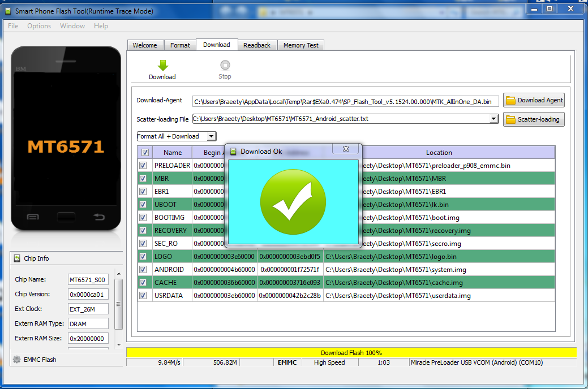Click the Download-Agent path field
This screenshot has height=389, width=588.
pyautogui.click(x=345, y=102)
